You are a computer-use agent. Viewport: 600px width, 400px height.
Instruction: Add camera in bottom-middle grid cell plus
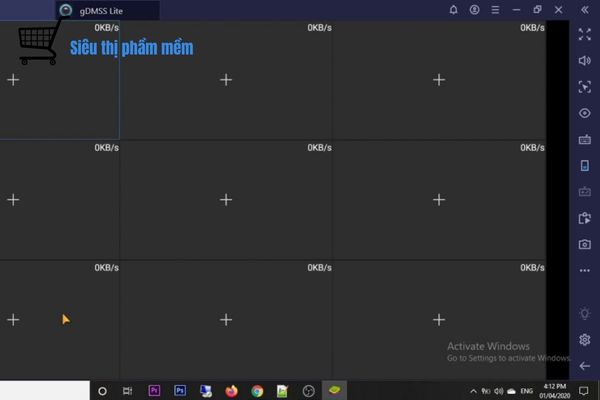point(226,320)
